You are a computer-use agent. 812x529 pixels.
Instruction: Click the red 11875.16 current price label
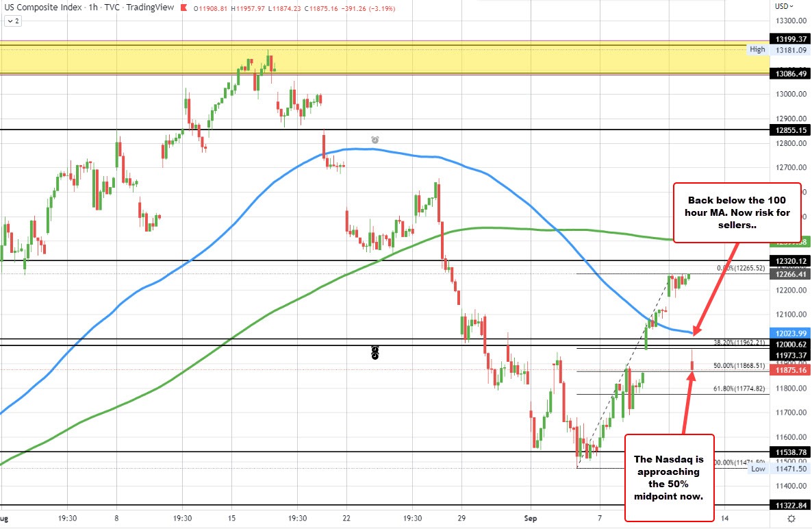(x=790, y=370)
